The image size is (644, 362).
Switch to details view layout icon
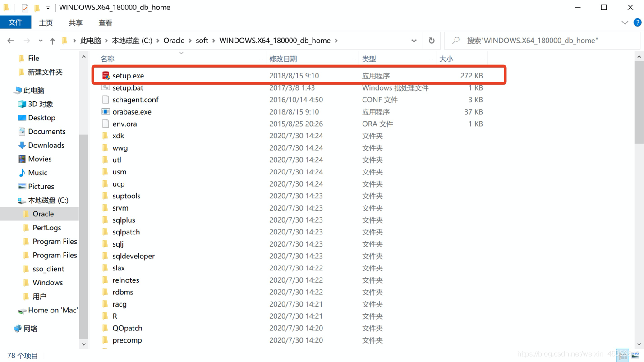coord(623,355)
